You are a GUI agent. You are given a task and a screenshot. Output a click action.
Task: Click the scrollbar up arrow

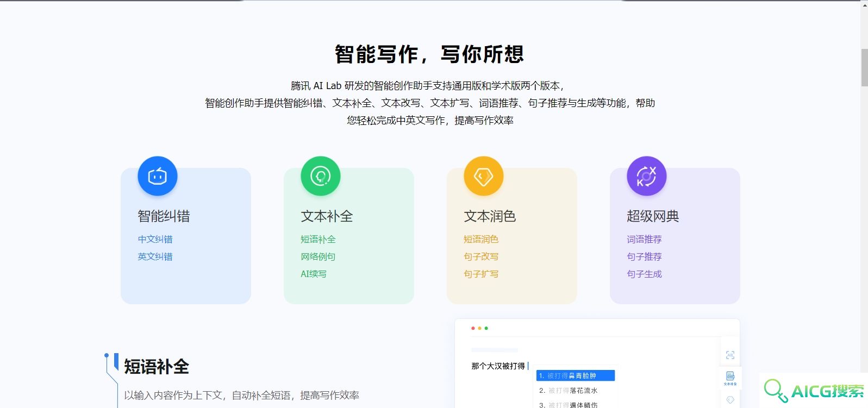(x=864, y=4)
